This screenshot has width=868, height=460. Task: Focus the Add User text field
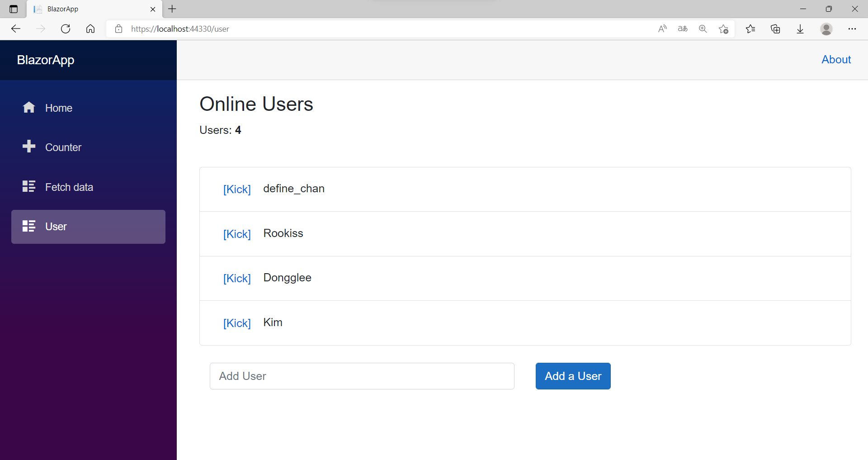click(362, 376)
